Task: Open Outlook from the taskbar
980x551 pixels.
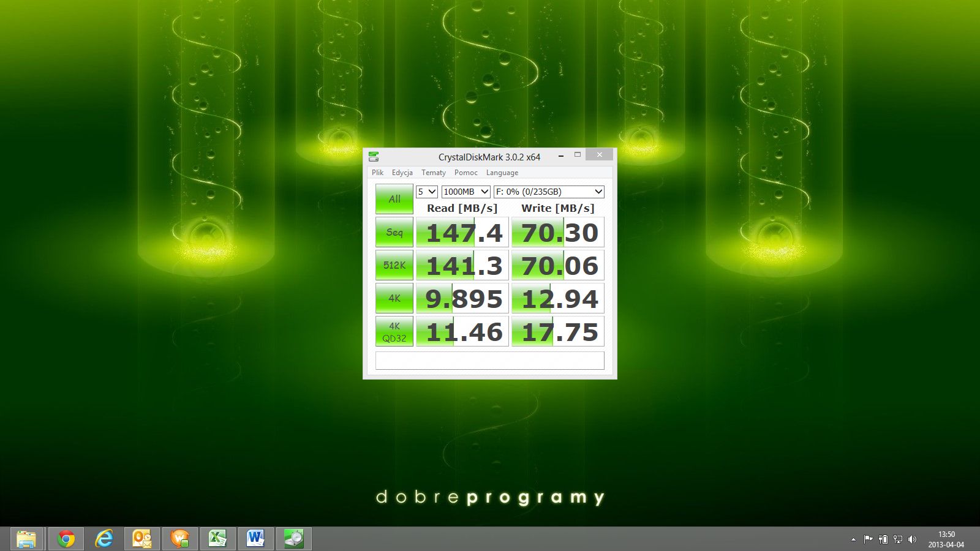Action: point(142,539)
